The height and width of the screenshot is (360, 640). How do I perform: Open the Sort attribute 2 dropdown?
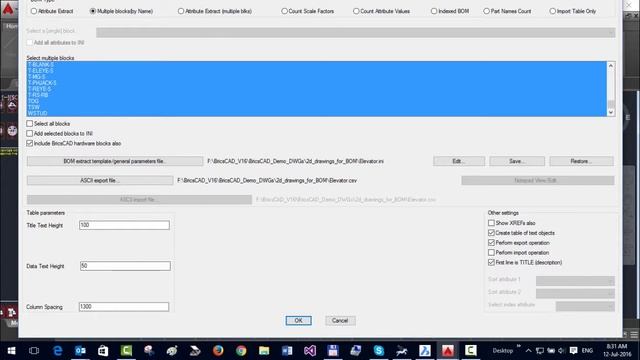(575, 293)
